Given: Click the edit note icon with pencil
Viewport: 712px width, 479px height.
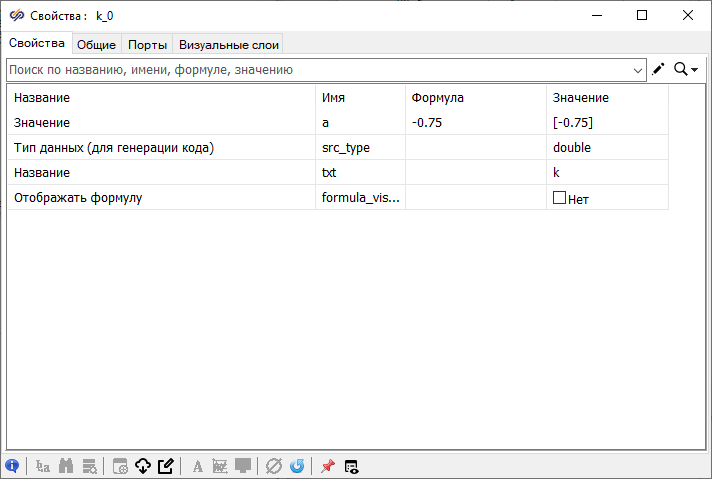Looking at the screenshot, I should coord(167,466).
